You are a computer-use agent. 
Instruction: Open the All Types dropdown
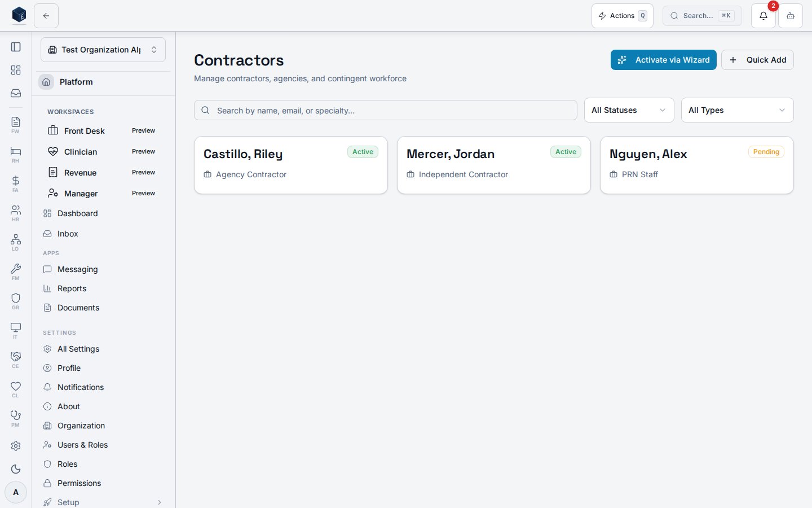(737, 110)
